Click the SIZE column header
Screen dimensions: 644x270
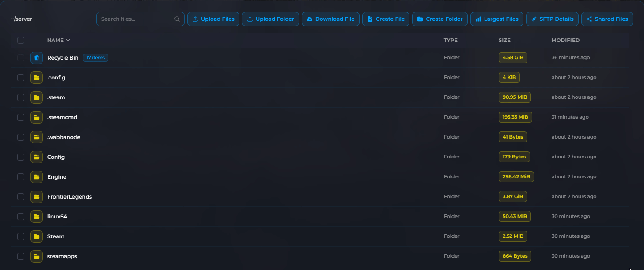[x=504, y=40]
